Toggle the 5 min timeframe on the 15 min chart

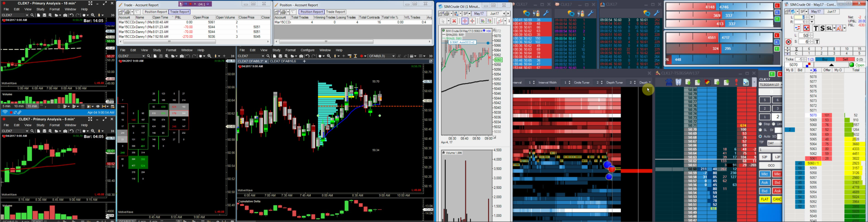click(7, 106)
